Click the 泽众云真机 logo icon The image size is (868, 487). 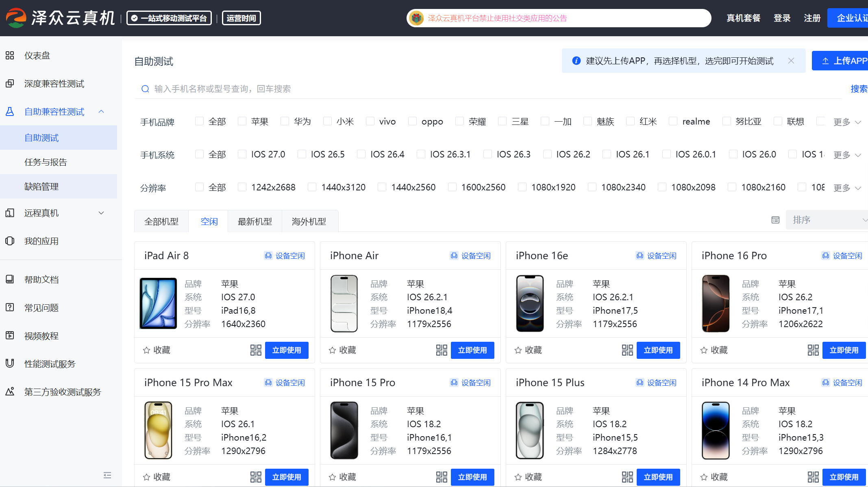pos(16,18)
